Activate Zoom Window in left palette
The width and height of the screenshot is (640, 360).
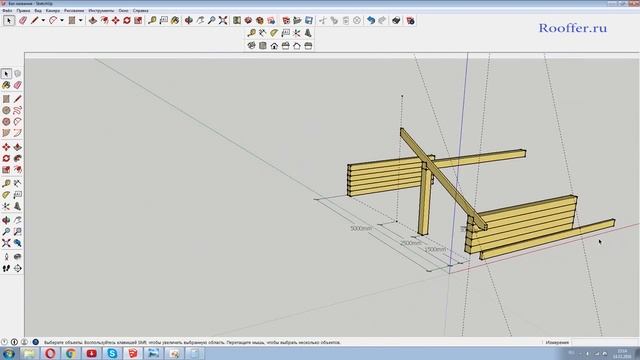[18, 232]
